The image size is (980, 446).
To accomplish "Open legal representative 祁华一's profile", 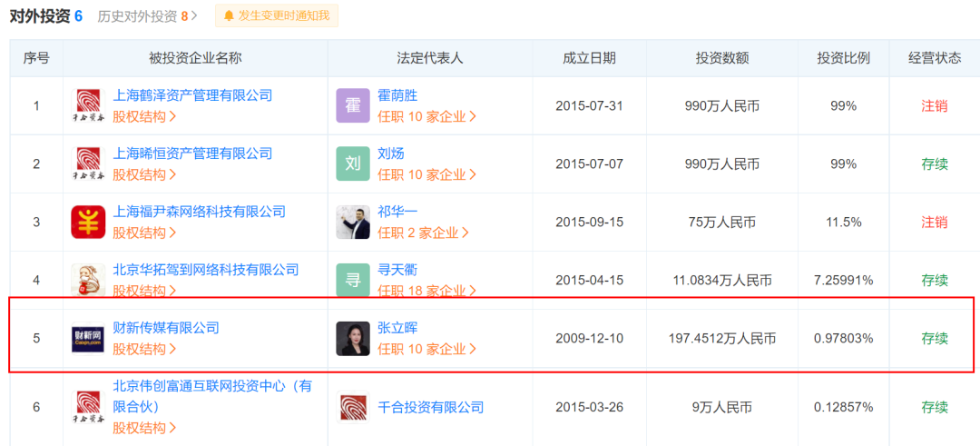I will [x=397, y=212].
